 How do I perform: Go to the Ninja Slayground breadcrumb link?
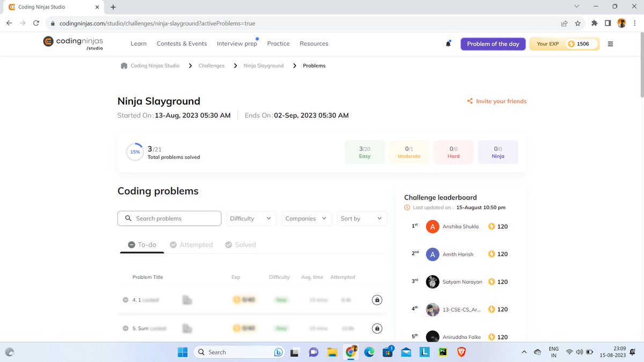[264, 65]
